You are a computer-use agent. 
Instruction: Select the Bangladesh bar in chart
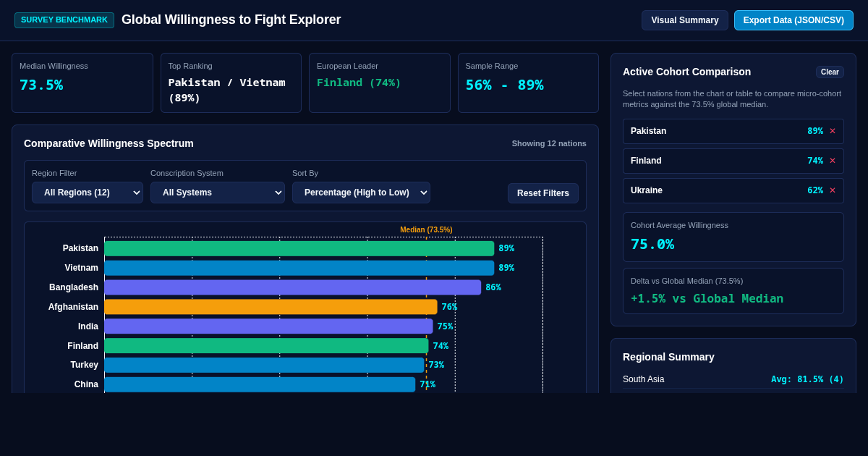(x=293, y=287)
